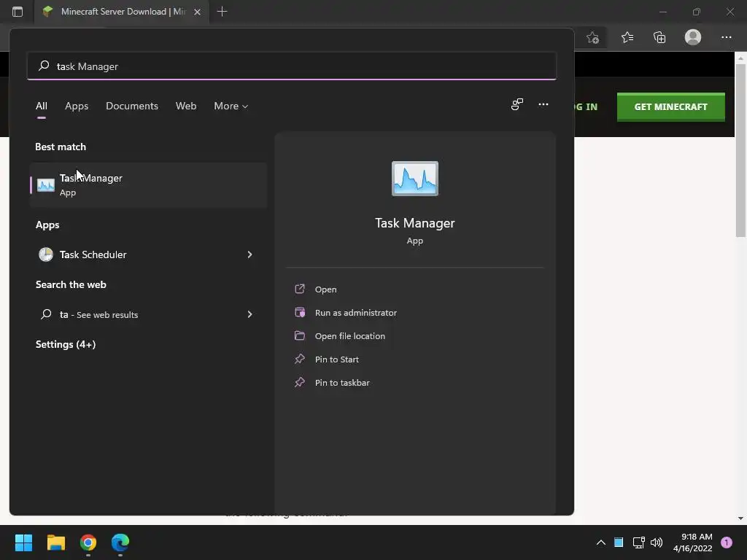Click the Pin to taskbar pin icon
The image size is (747, 560).
300,382
